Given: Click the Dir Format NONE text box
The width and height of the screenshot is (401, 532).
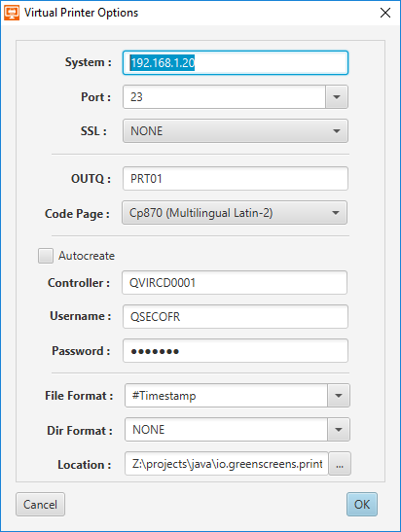Looking at the screenshot, I should 226,430.
